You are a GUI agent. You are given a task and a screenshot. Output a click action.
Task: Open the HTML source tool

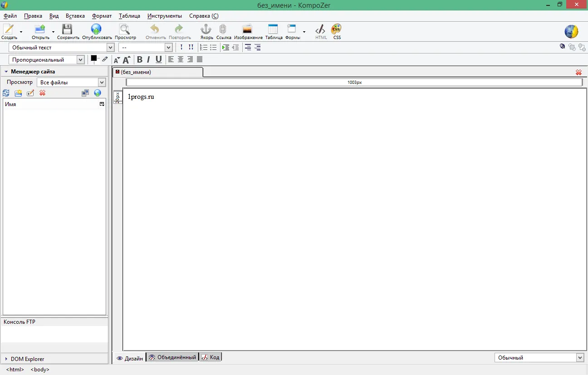(320, 29)
